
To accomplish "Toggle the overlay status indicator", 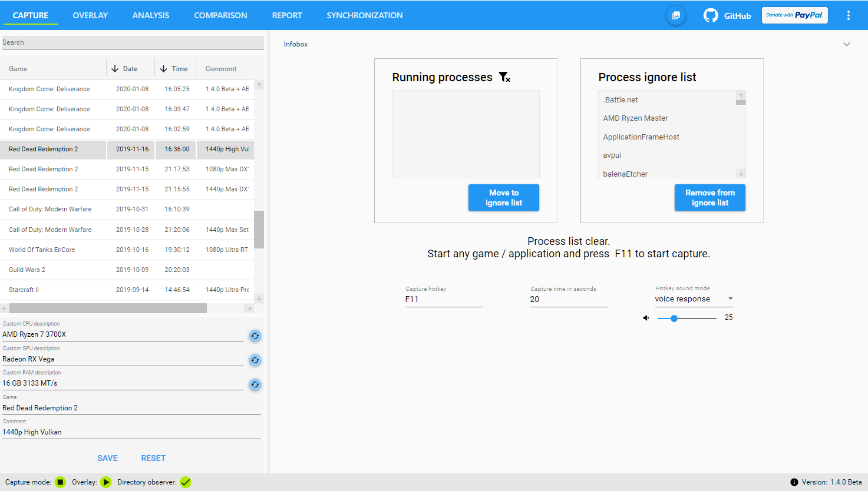I will click(105, 482).
